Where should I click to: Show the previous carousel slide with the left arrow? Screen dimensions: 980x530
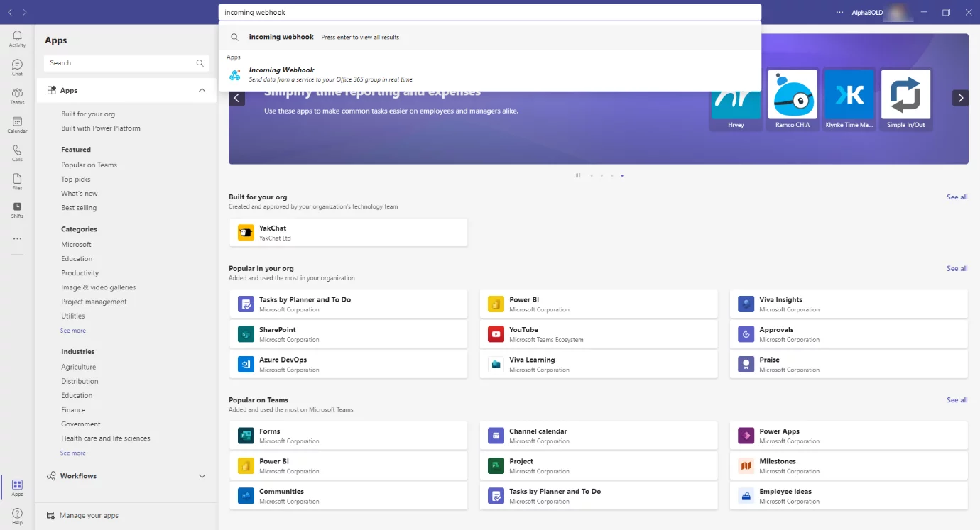coord(237,98)
